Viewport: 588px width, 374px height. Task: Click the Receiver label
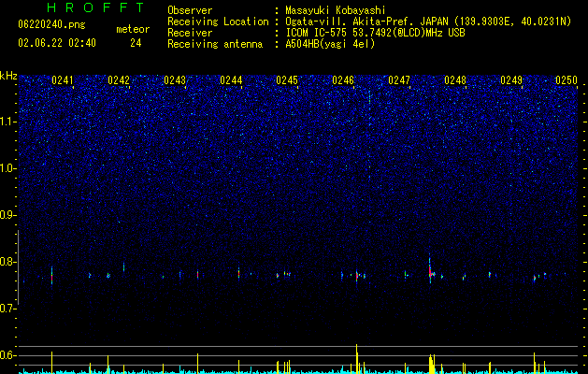click(x=190, y=33)
